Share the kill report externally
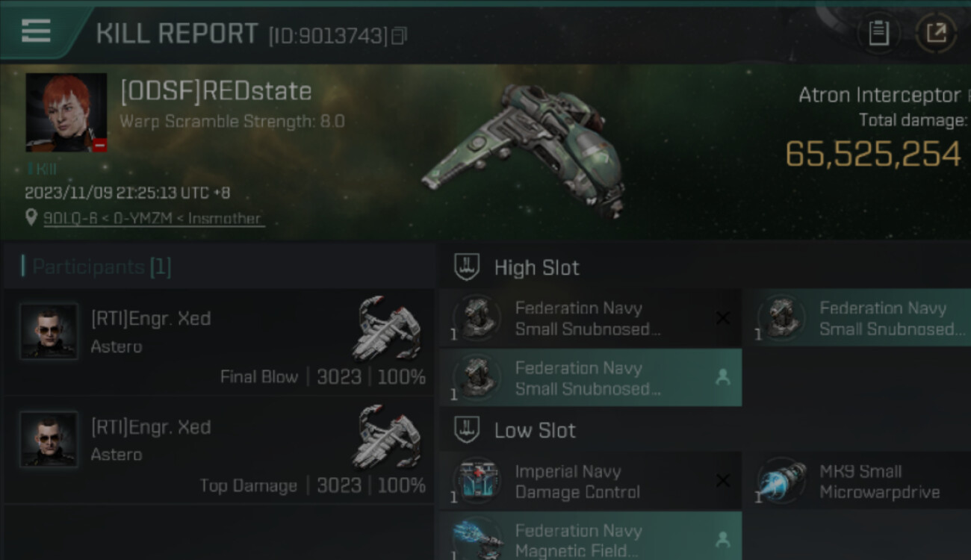 pos(936,33)
